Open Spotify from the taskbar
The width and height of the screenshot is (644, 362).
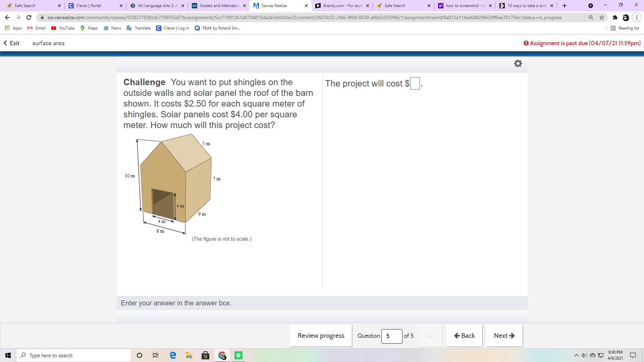[238, 355]
